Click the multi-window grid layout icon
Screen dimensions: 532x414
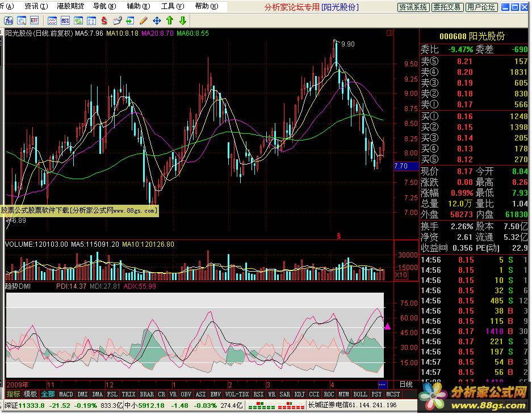point(91,21)
